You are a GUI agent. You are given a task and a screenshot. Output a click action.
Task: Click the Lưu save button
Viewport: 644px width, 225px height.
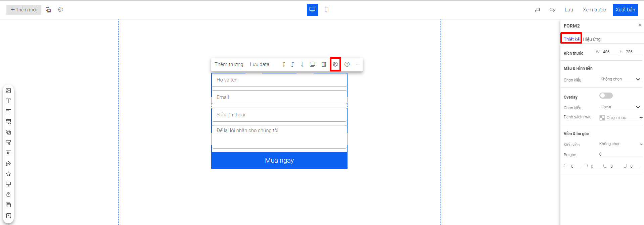click(569, 10)
